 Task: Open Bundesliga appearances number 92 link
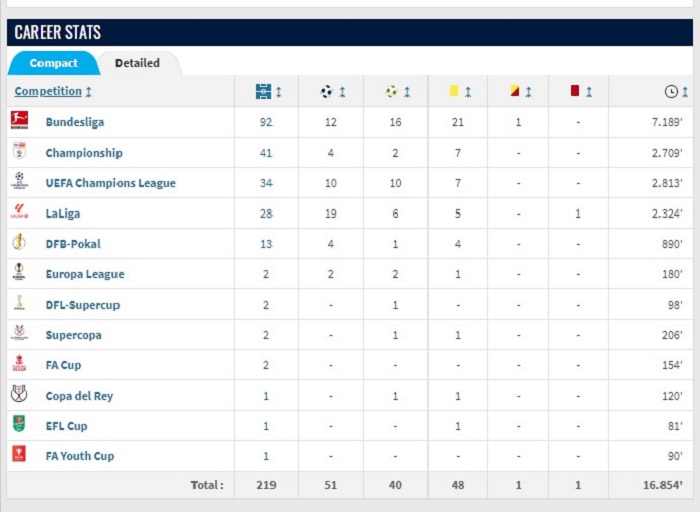coord(266,122)
